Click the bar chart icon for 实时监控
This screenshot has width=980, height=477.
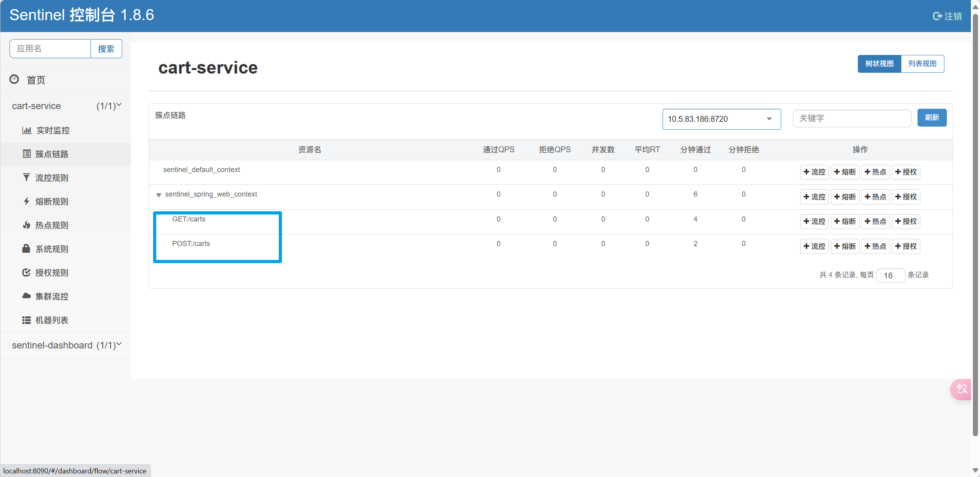pos(26,130)
